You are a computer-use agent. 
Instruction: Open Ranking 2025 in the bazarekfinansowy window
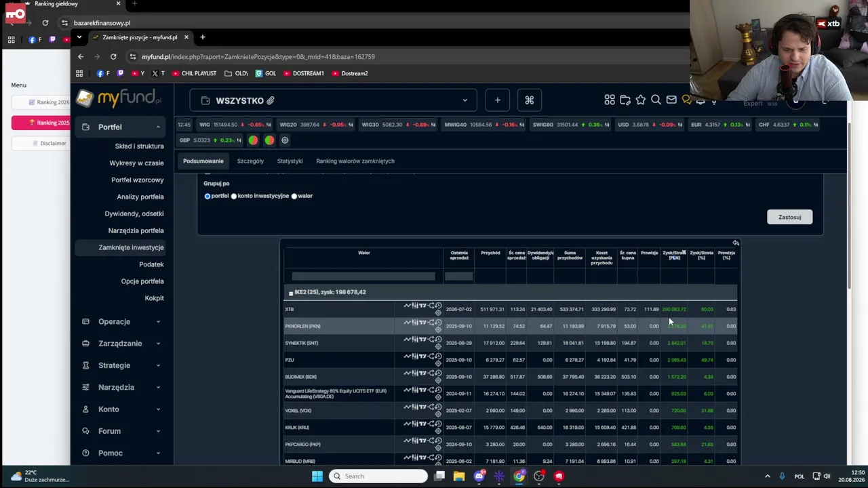point(41,123)
